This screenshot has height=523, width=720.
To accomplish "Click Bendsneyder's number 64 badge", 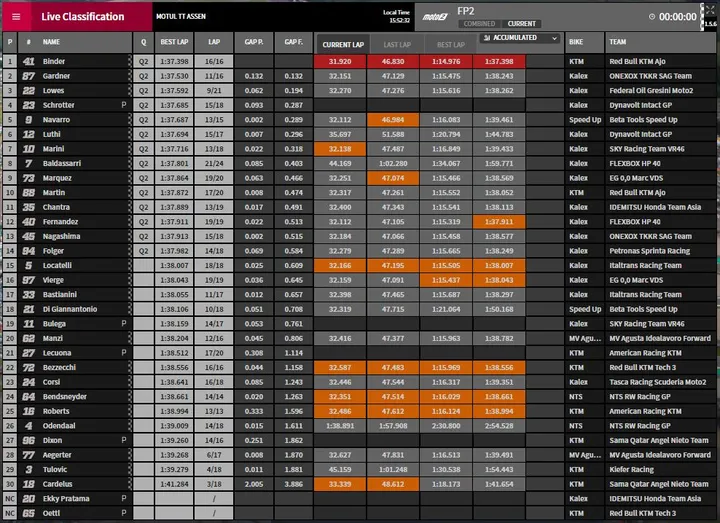I will 28,397.
